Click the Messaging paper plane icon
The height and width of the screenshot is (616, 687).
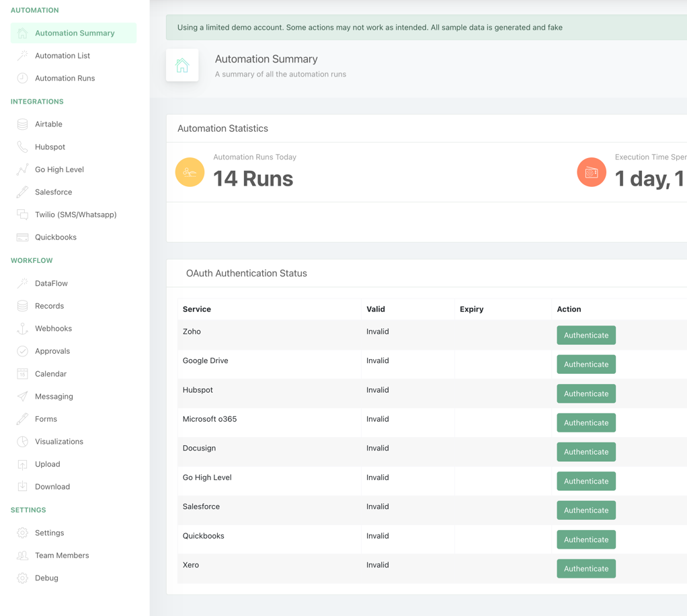[22, 396]
